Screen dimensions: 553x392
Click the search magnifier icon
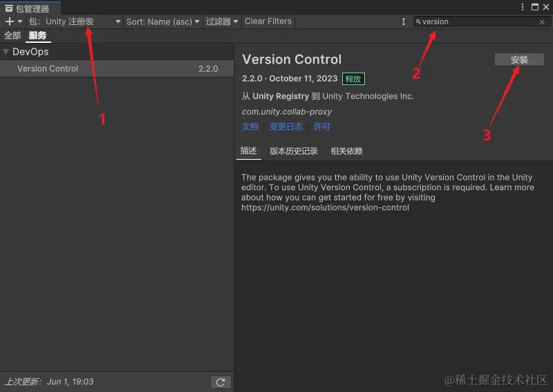click(x=418, y=22)
